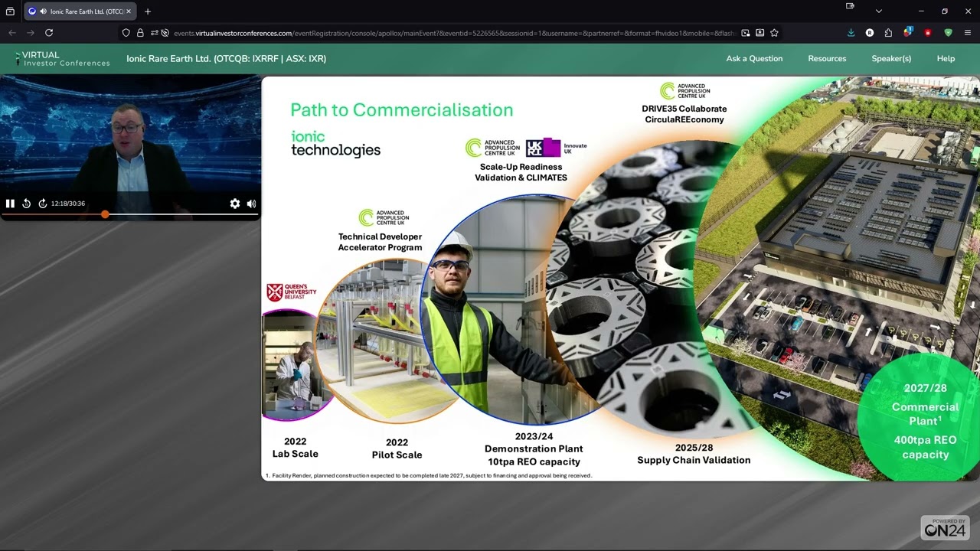The image size is (980, 551).
Task: Click the red lock extension icon
Action: tap(928, 33)
